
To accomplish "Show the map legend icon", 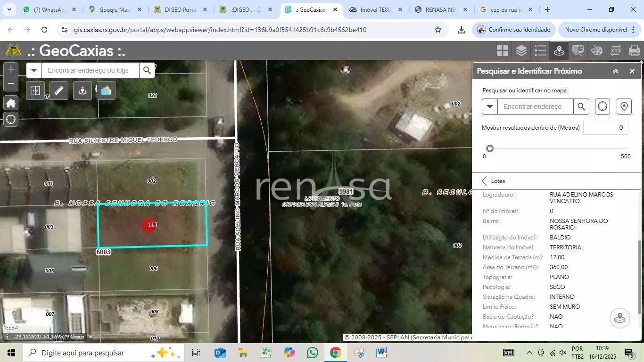I will [x=540, y=50].
